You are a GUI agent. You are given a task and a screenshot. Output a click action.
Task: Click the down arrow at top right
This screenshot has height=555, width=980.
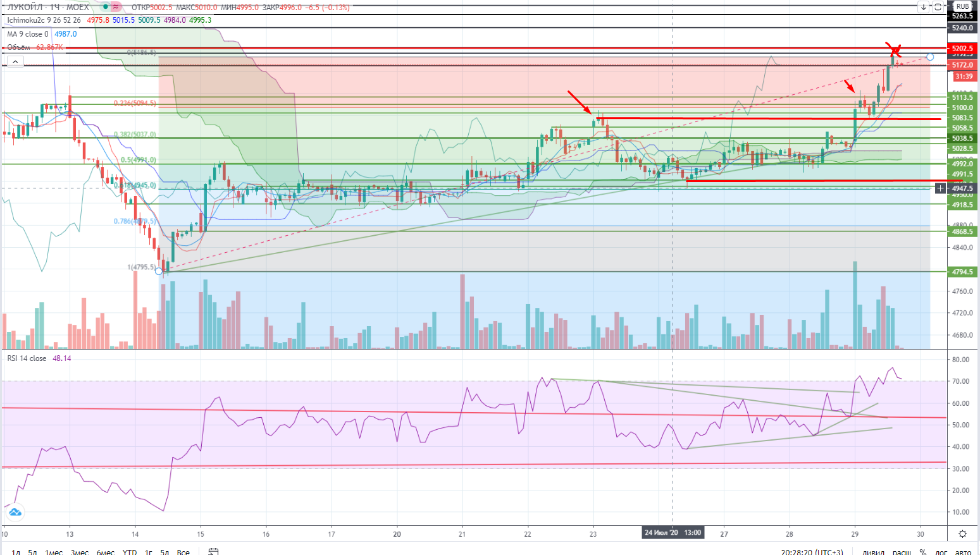pyautogui.click(x=924, y=7)
